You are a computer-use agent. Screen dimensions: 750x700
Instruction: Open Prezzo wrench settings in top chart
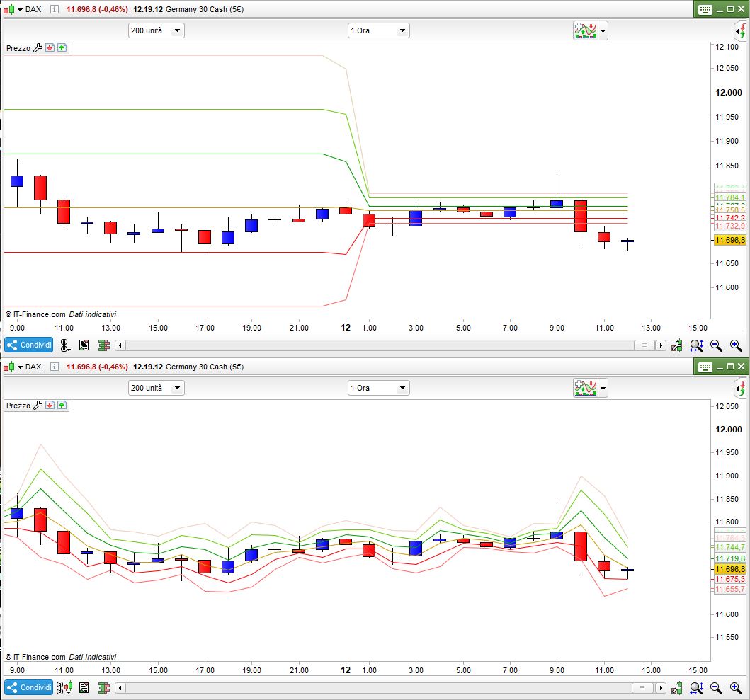click(38, 48)
